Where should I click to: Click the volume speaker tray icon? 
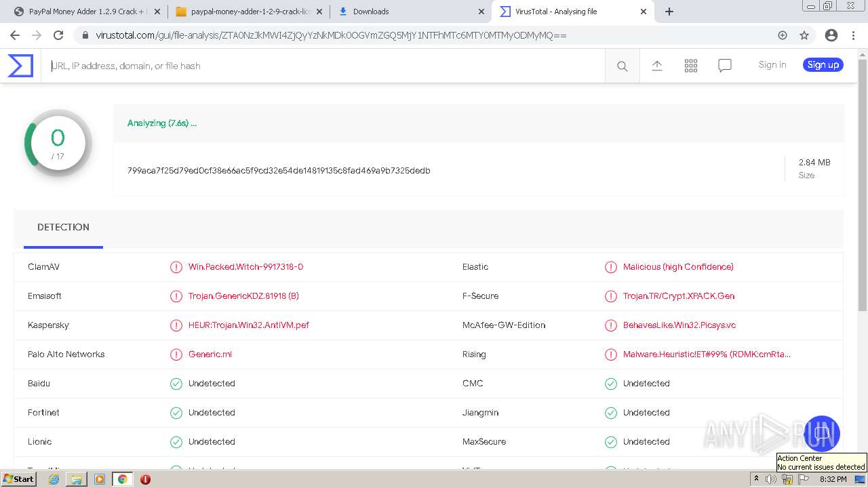click(x=771, y=479)
